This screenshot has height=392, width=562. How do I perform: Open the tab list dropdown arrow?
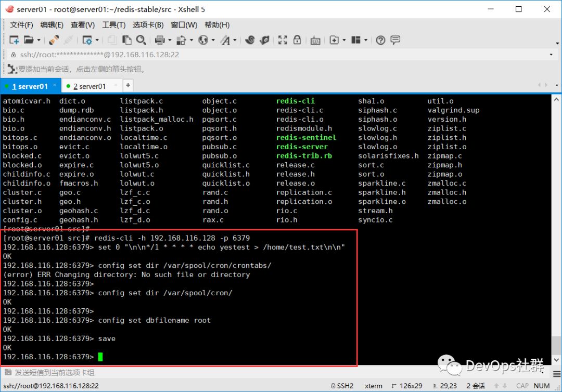pos(557,85)
